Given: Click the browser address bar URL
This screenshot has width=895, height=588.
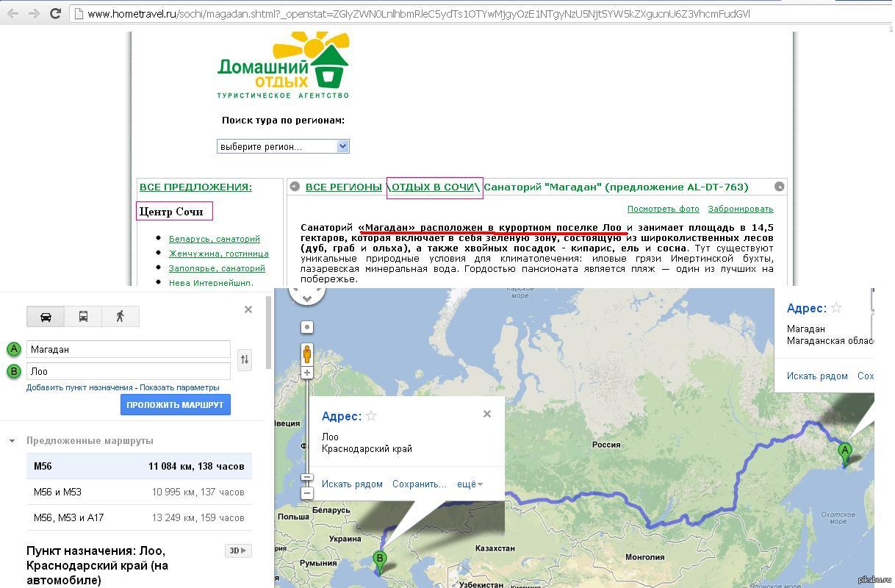Looking at the screenshot, I should [419, 13].
